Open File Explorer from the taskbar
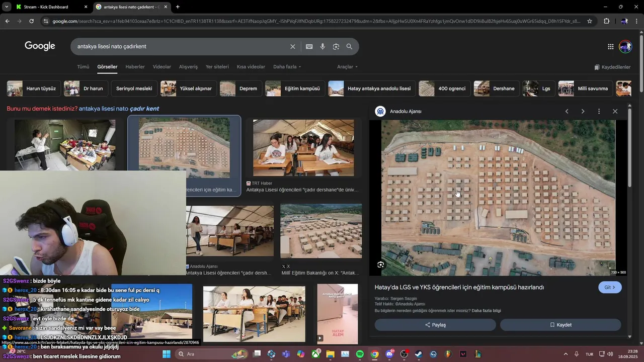 coord(330,354)
